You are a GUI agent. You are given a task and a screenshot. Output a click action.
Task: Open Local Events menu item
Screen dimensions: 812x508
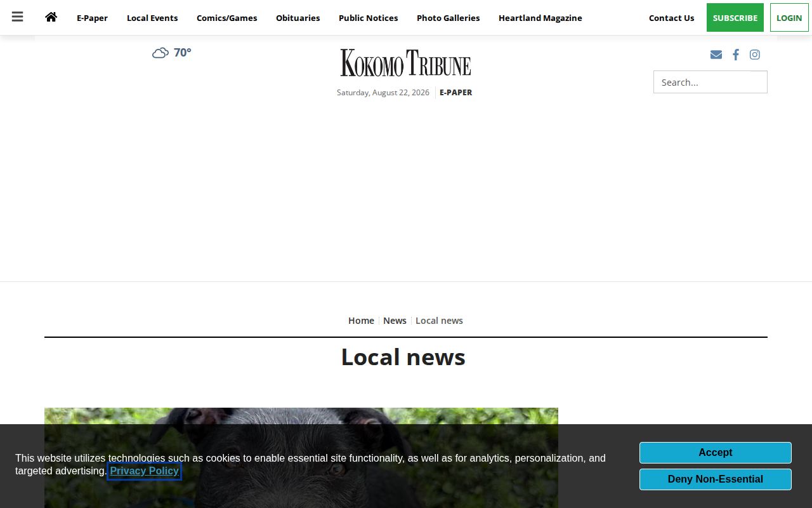tap(152, 18)
